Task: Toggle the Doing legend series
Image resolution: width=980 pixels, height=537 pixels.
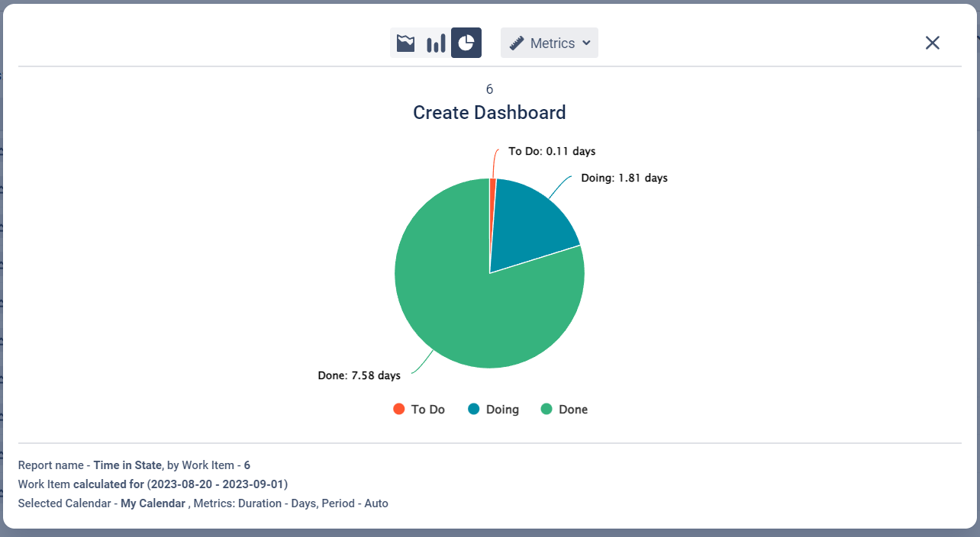Action: point(502,410)
